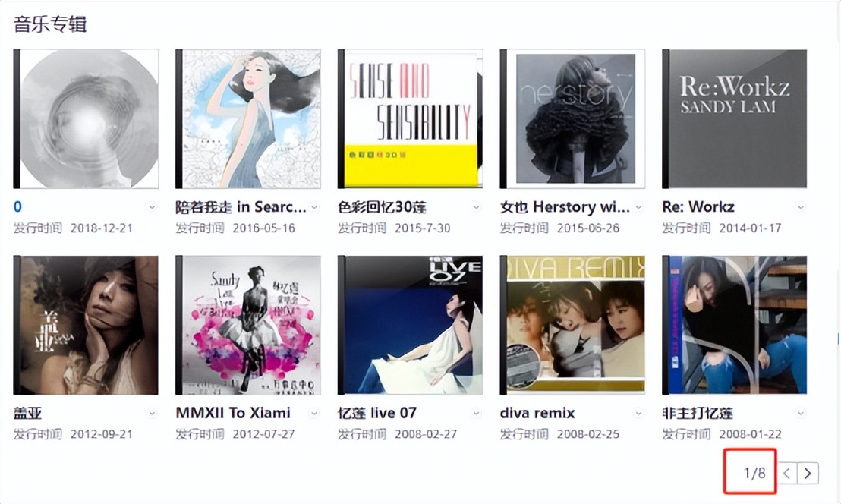
Task: Open the 盖亚 album cover image
Action: [86, 325]
